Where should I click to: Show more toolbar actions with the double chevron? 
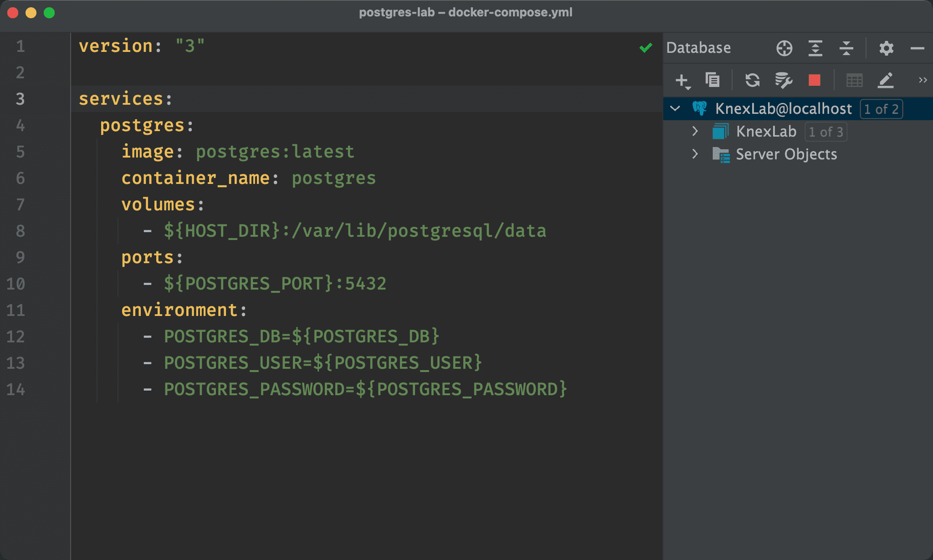tap(923, 80)
